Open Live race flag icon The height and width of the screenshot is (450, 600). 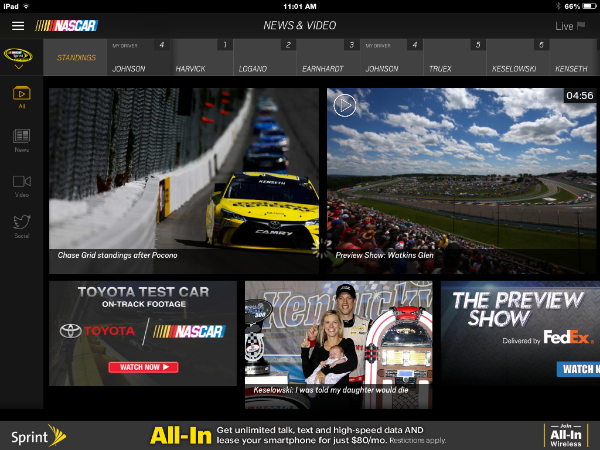[581, 26]
